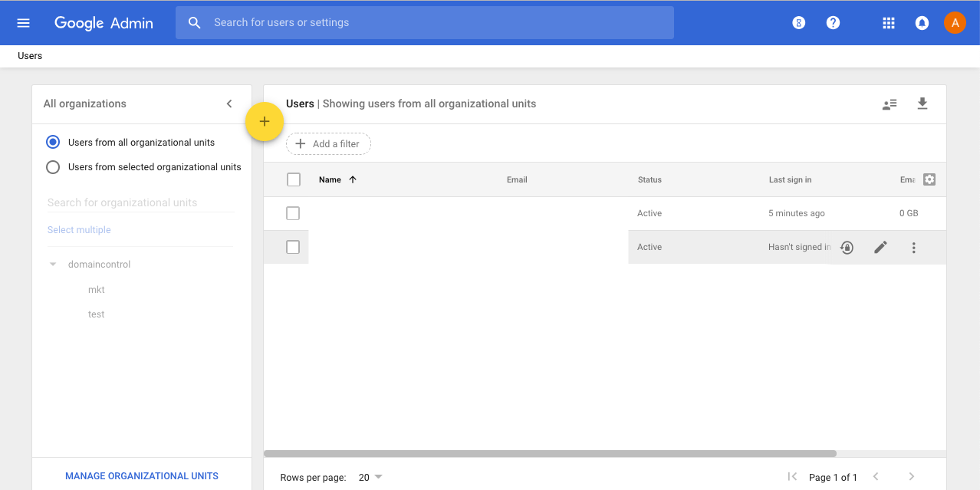Collapse the domaincontrol organization tree
The image size is (980, 490).
click(53, 265)
